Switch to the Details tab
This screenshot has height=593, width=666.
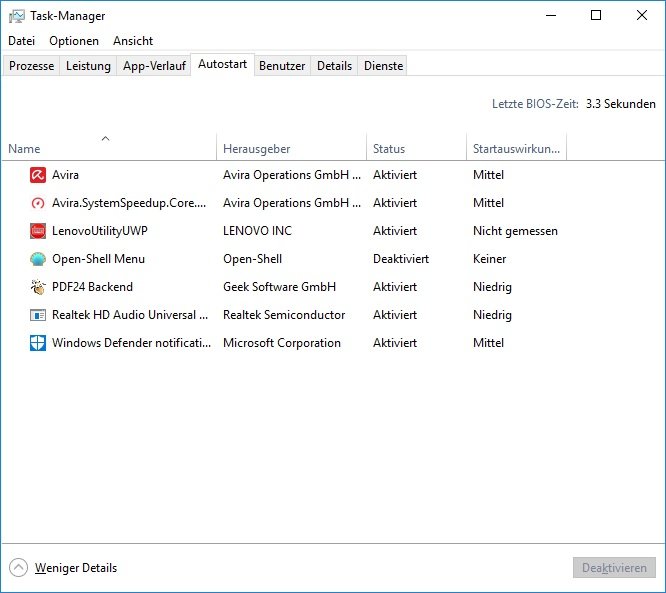(x=334, y=66)
